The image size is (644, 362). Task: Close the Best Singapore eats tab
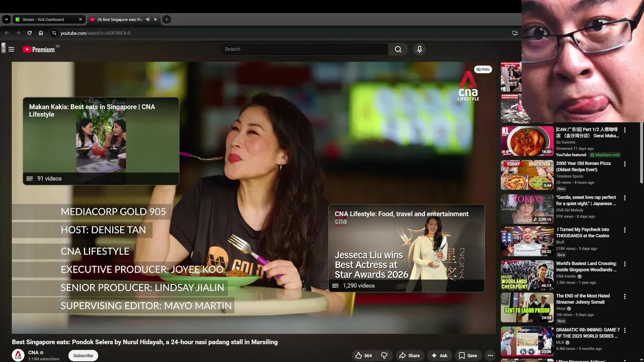[155, 20]
